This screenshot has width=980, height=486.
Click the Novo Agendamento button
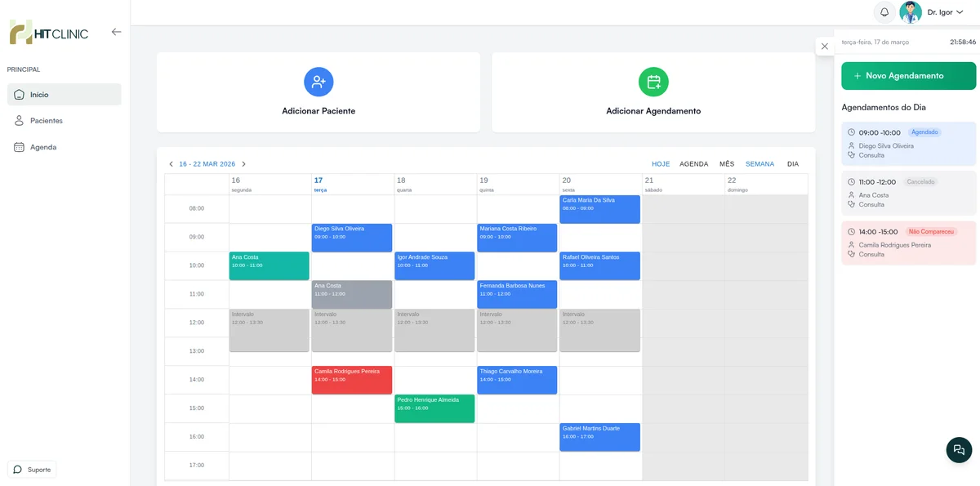click(x=908, y=76)
